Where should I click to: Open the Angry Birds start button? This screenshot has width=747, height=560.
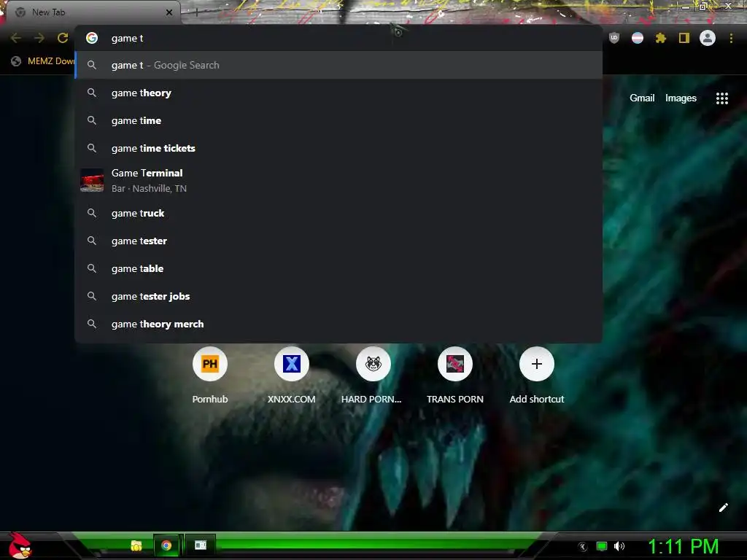(x=19, y=545)
